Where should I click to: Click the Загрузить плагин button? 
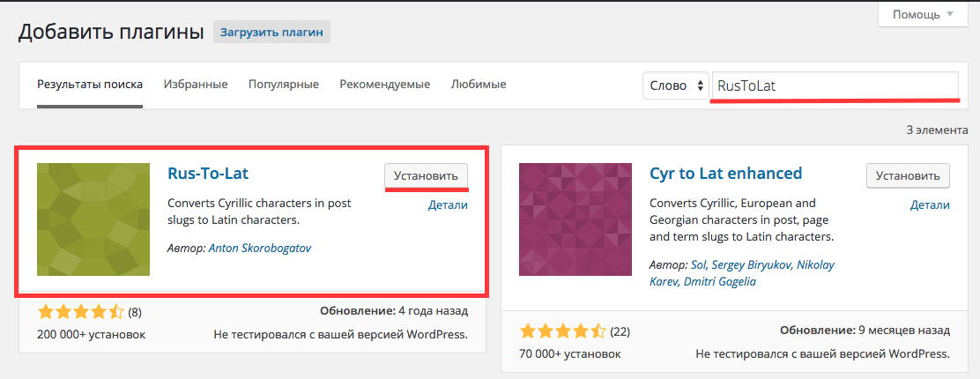tap(271, 33)
